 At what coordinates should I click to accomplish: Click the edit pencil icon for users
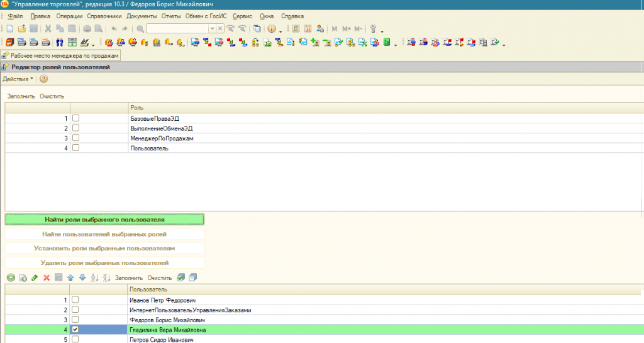[x=35, y=278]
